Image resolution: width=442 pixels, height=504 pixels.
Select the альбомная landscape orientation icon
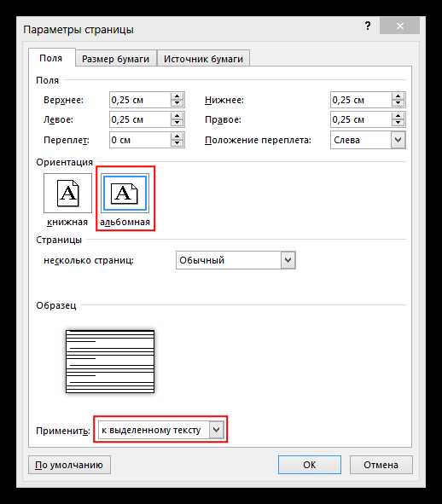click(125, 194)
